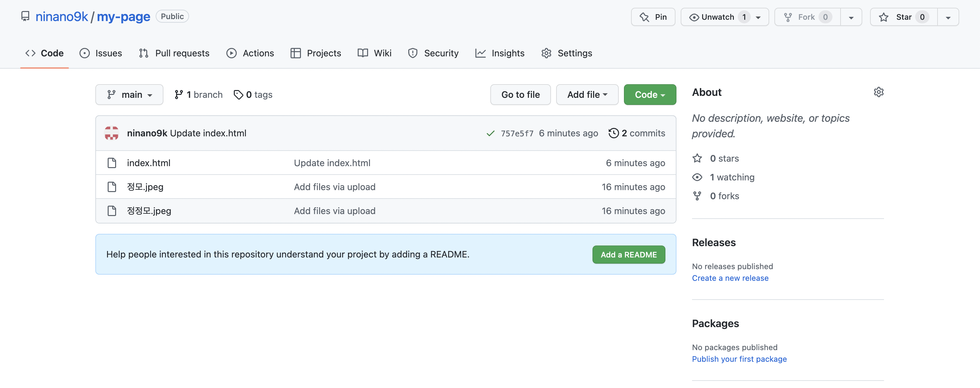Click Create a new release link
The height and width of the screenshot is (388, 980).
click(730, 278)
